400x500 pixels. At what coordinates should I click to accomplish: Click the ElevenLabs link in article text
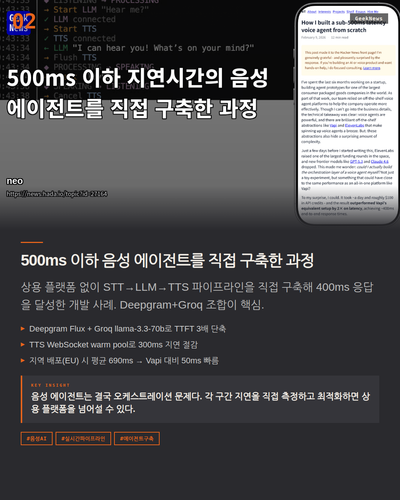pos(354,125)
